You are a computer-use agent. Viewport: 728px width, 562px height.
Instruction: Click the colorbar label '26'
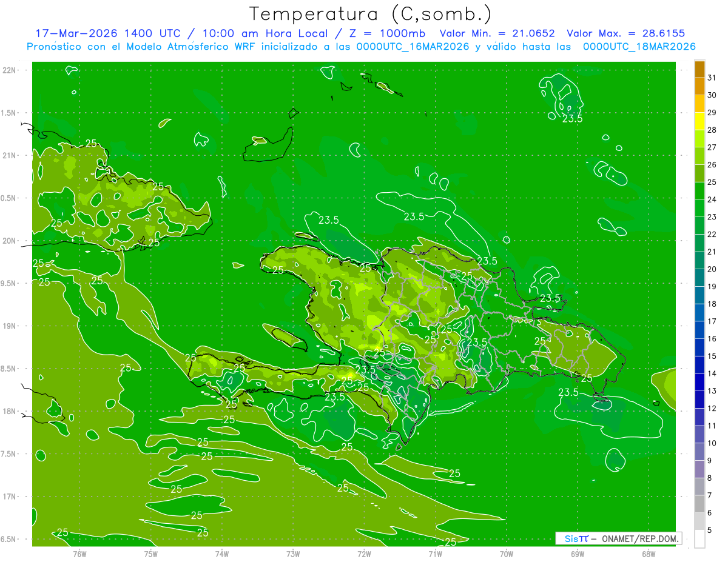coord(712,165)
